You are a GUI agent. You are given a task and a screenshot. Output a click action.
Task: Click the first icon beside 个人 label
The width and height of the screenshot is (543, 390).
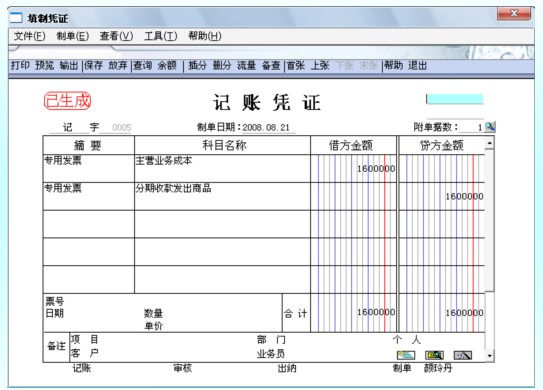point(406,355)
